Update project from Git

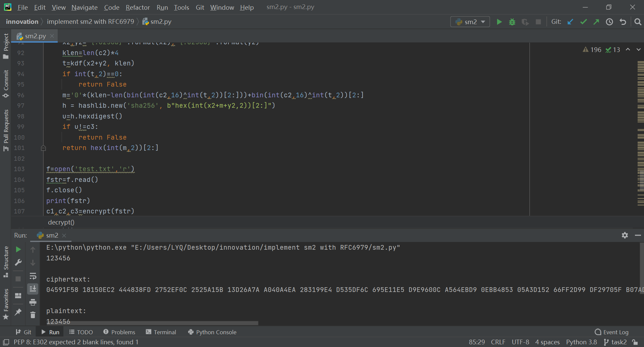[570, 21]
